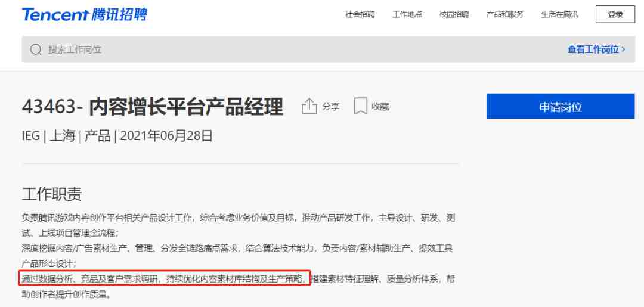Viewport: 644px width, 307px height.
Task: Click the red-boxed highlighted responsibility sentence
Action: click(164, 278)
